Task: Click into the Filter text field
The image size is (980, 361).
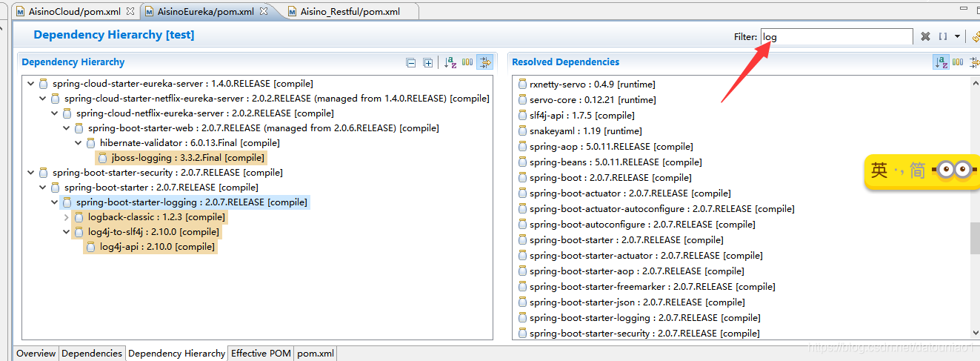Action: (x=836, y=36)
